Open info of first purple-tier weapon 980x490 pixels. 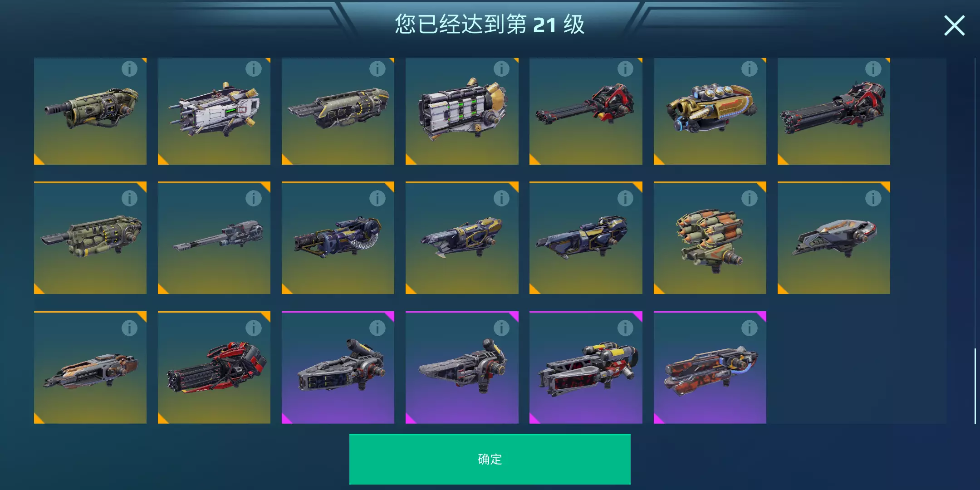point(377,328)
